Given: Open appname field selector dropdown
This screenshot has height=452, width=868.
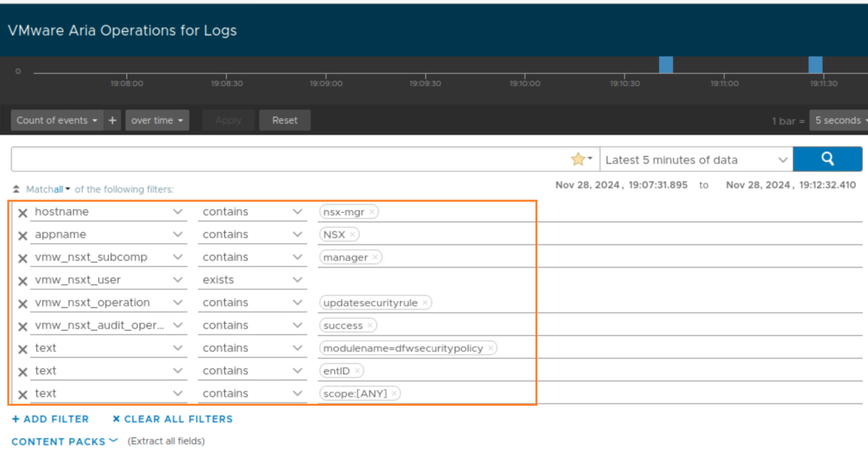Looking at the screenshot, I should click(x=108, y=234).
